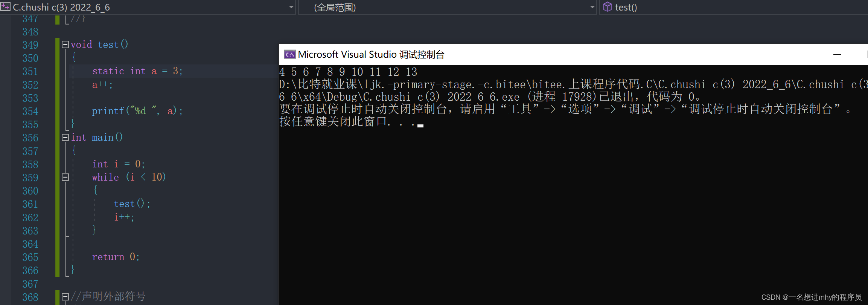The width and height of the screenshot is (868, 305).
Task: Open the test() member dropdown
Action: coord(733,7)
